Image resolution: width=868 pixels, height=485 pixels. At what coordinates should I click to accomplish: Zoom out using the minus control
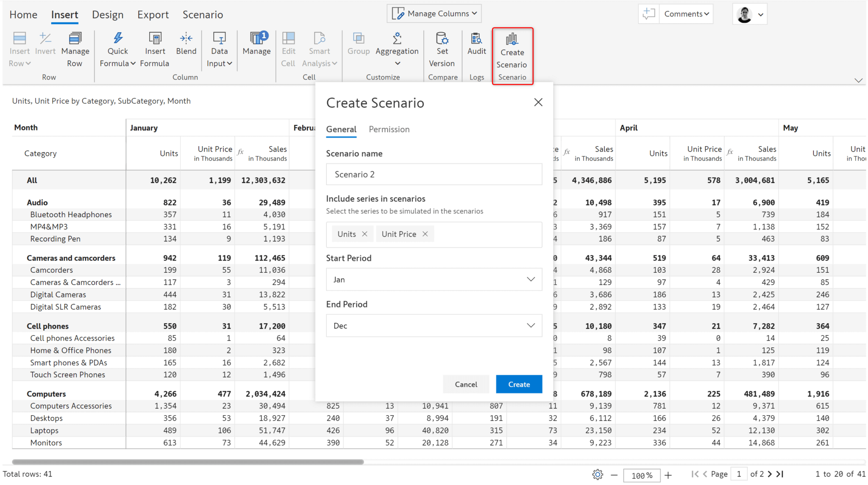(x=614, y=475)
